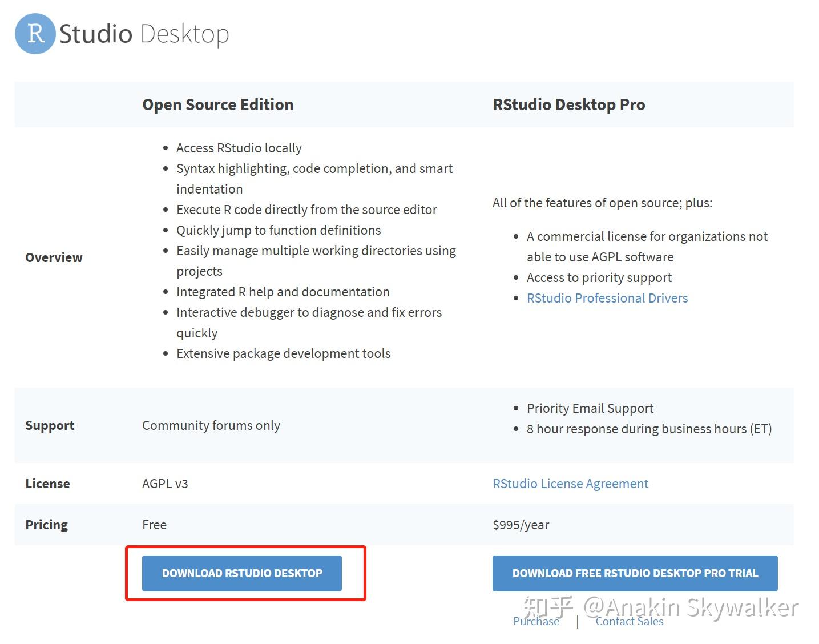Image resolution: width=819 pixels, height=644 pixels.
Task: Click the Open Source Edition column heading
Action: point(217,104)
